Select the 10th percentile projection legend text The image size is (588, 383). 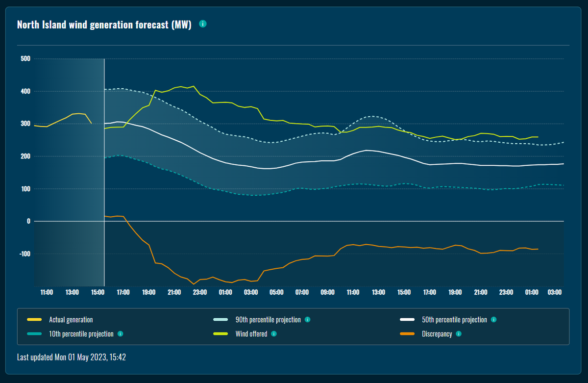pyautogui.click(x=81, y=334)
